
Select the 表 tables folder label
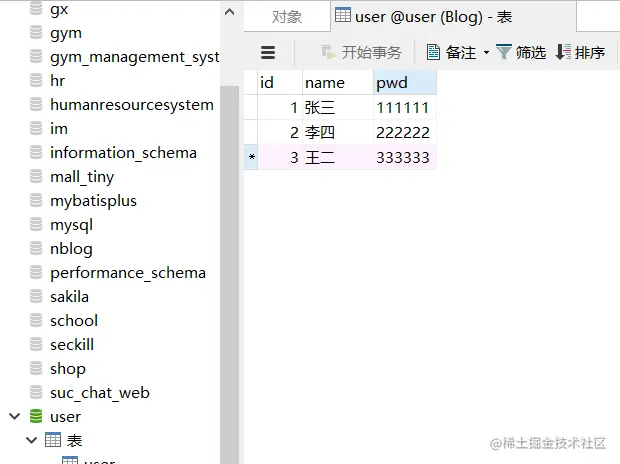tap(74, 440)
